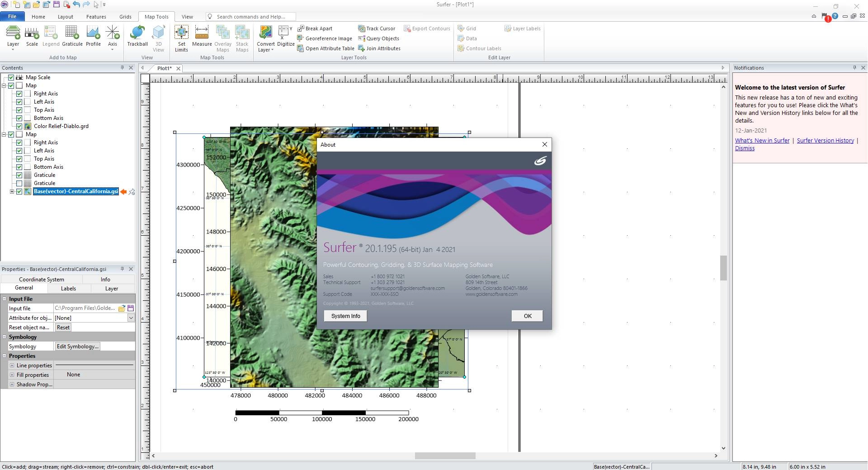The height and width of the screenshot is (470, 868).
Task: Enable the unchecked Graticule checkbox
Action: (x=19, y=183)
